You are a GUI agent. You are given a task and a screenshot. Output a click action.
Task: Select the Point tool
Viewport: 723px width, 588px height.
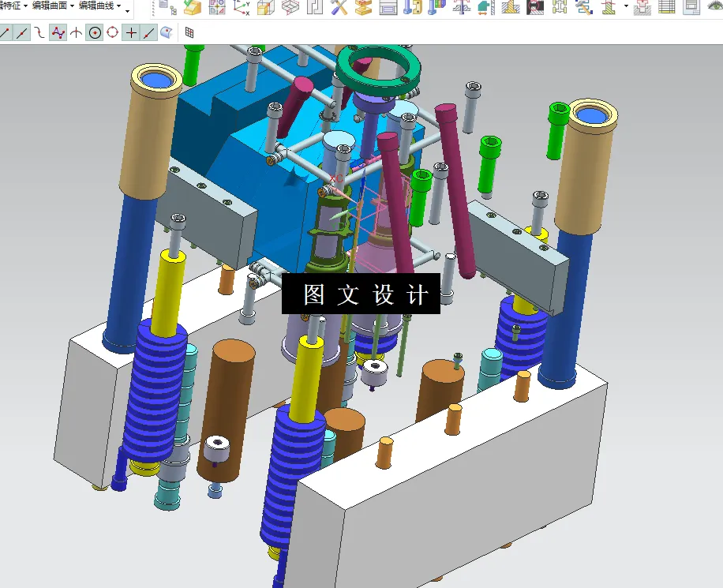click(x=129, y=33)
